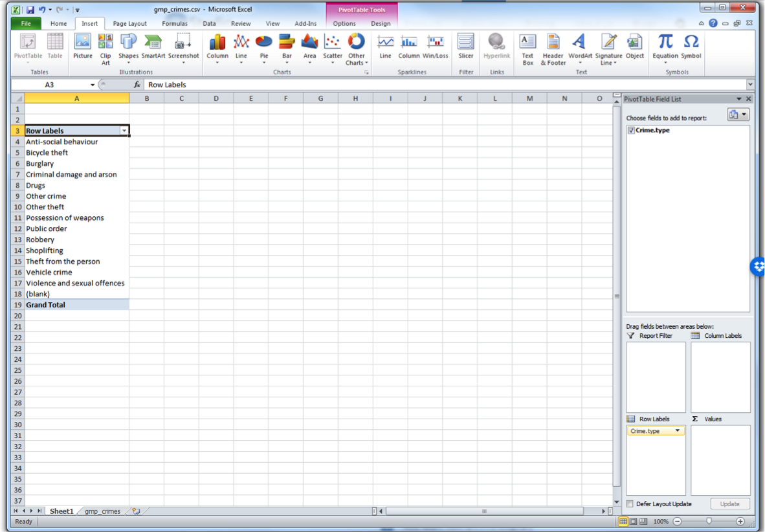This screenshot has height=532, width=765.
Task: Enable the Defer Layout Update checkbox
Action: click(630, 504)
